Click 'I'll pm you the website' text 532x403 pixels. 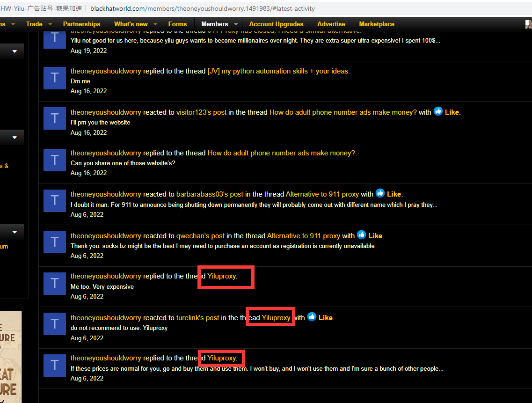101,122
